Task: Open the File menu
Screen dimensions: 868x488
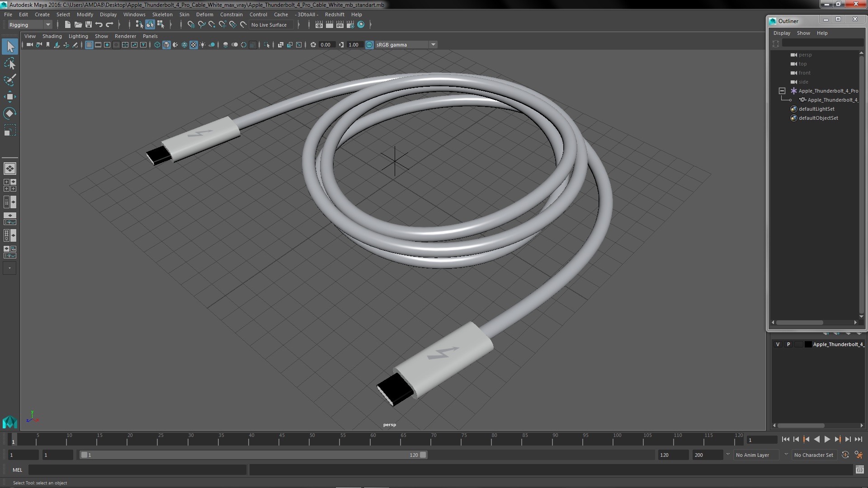Action: click(x=8, y=14)
